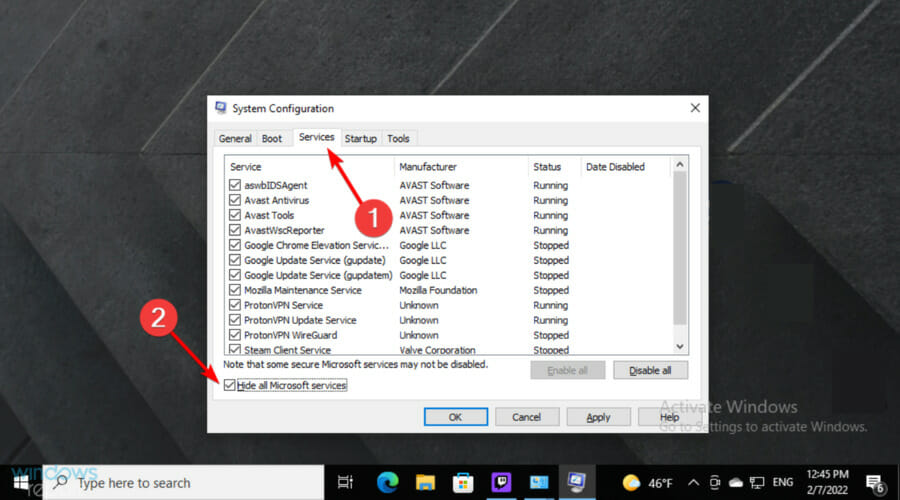Screen dimensions: 900x500
Task: Uncheck Google Update Service (gupdatem)
Action: 234,275
